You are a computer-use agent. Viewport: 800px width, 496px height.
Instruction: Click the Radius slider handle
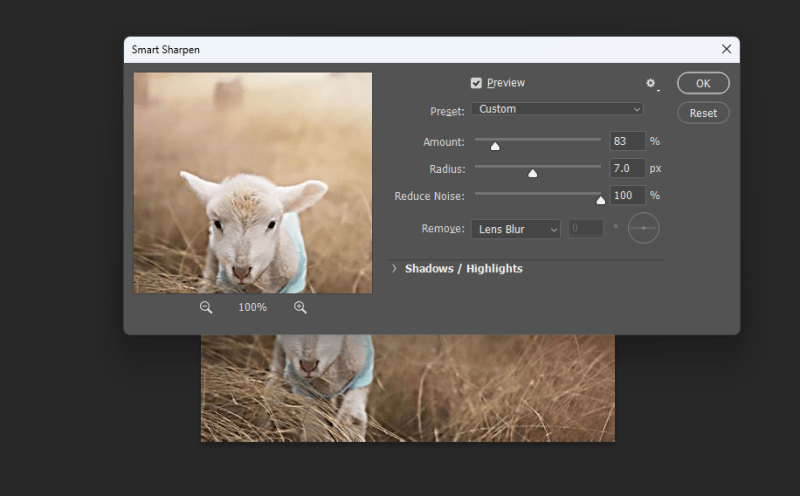(533, 173)
